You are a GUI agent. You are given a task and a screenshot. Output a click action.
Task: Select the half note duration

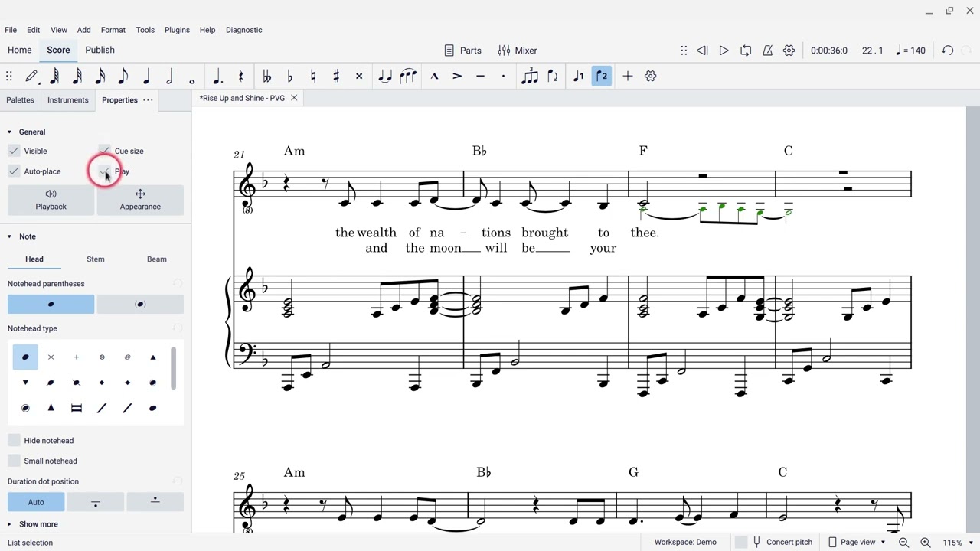pyautogui.click(x=169, y=76)
